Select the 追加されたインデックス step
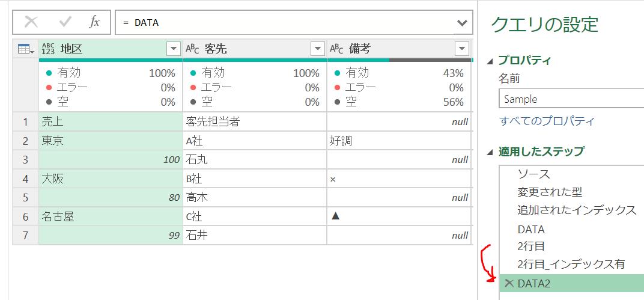The width and height of the screenshot is (644, 300). (x=577, y=210)
